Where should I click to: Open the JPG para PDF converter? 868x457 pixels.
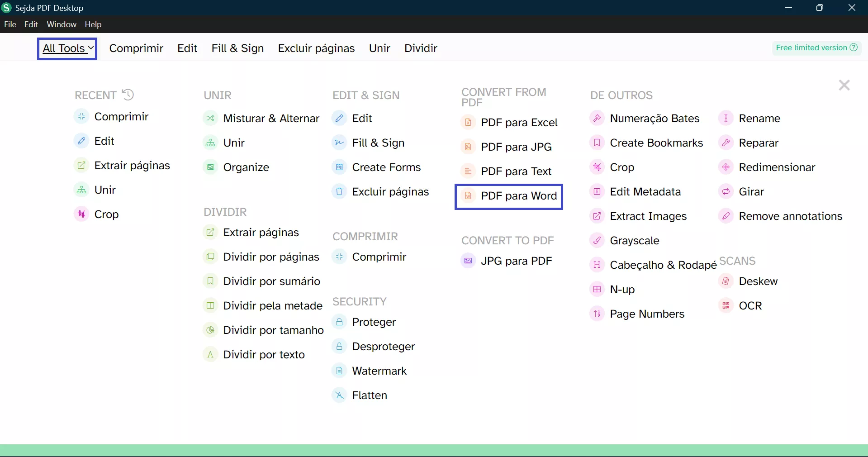click(517, 261)
